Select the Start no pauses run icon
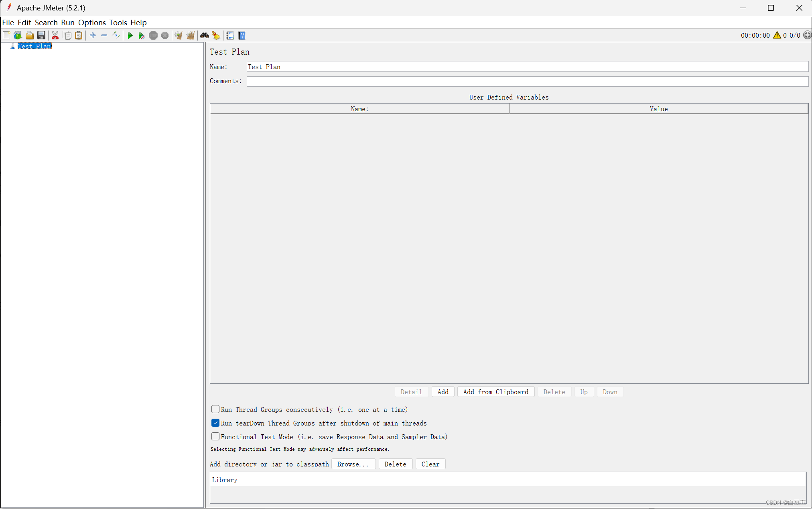Viewport: 812px width, 509px height. point(141,35)
